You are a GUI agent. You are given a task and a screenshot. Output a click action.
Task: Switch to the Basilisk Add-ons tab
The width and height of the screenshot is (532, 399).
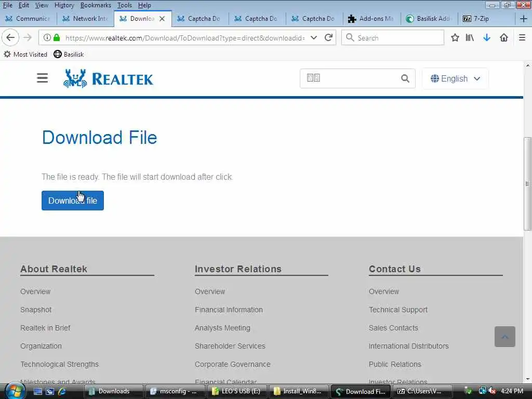[429, 19]
